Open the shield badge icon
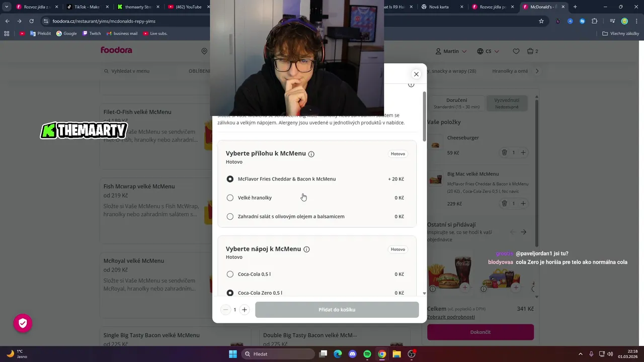The image size is (644, 362). pos(23,323)
